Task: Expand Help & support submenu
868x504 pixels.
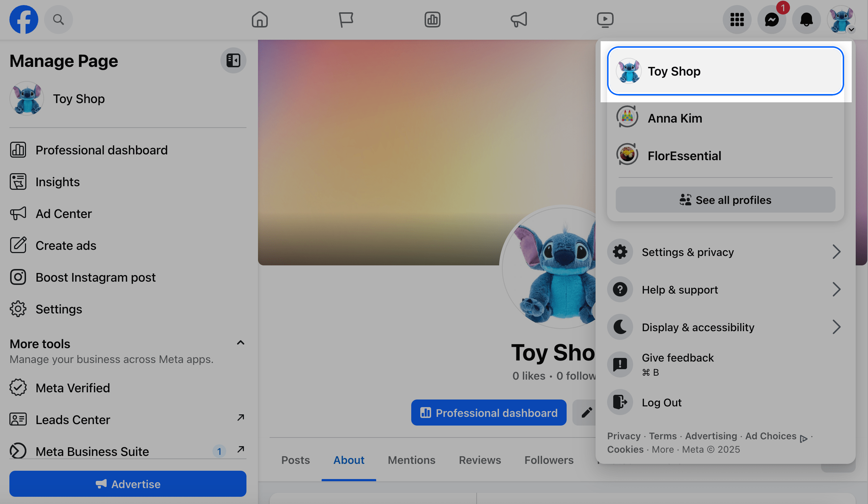Action: click(725, 290)
